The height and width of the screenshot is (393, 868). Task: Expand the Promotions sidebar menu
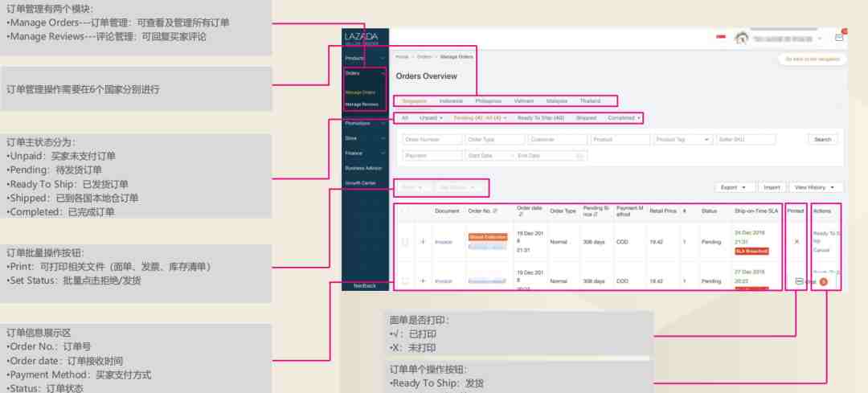364,124
